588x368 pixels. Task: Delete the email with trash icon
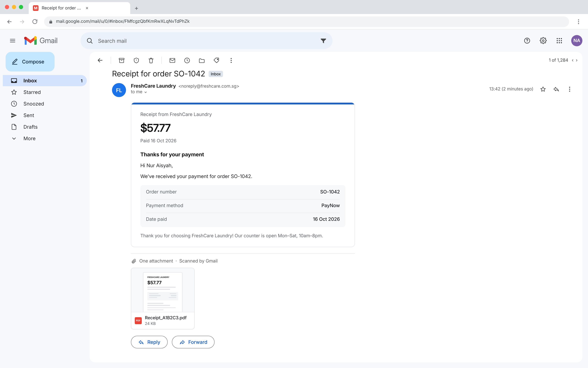pos(151,60)
